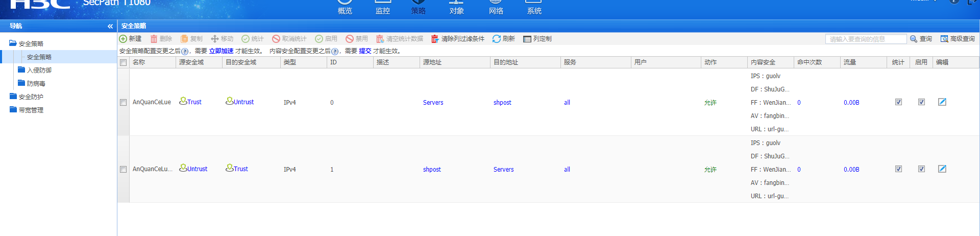The height and width of the screenshot is (236, 980).
Task: Click the 新建 (new policy) toolbar button
Action: pos(130,39)
